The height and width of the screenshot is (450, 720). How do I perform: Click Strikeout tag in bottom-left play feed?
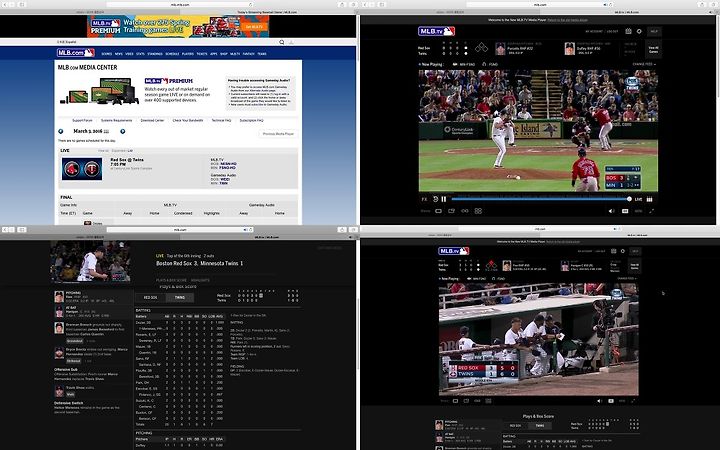pos(73,361)
